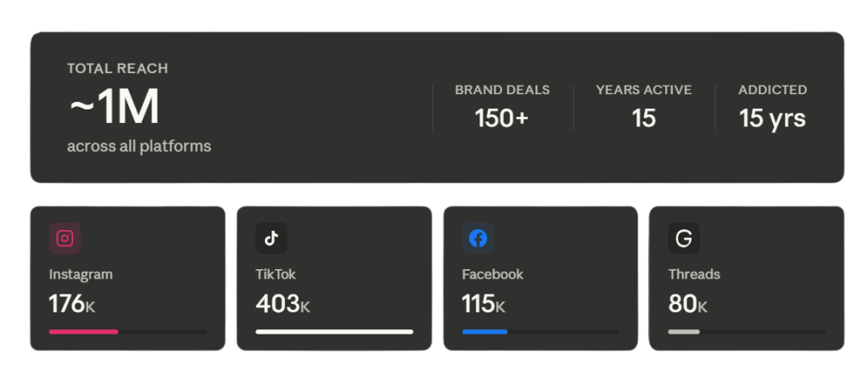Click the TikTok logo icon
The width and height of the screenshot is (868, 365).
272,239
